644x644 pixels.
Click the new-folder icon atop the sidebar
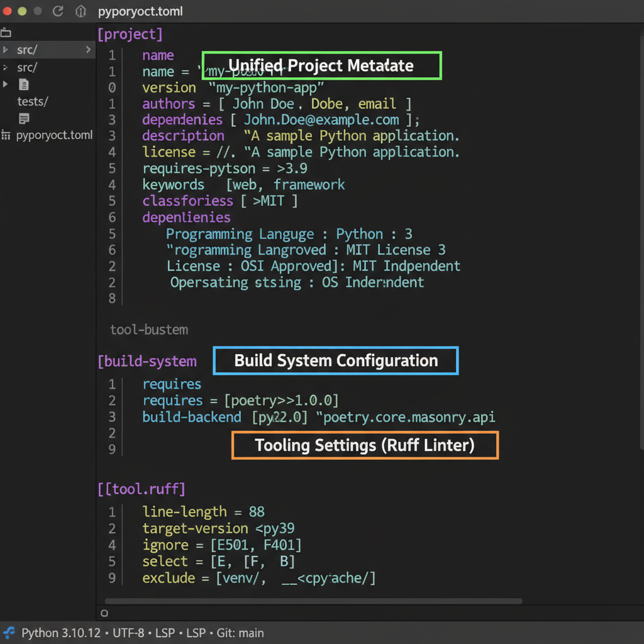7,32
